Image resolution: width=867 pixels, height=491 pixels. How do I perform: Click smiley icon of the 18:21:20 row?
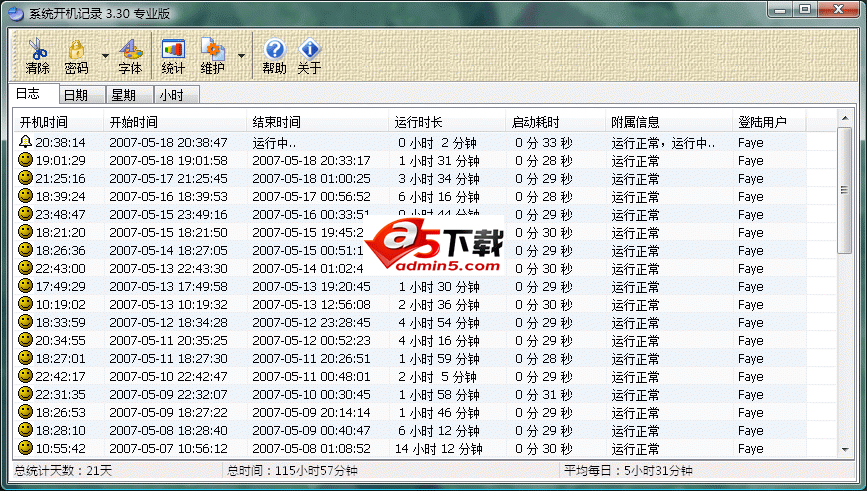tap(25, 232)
